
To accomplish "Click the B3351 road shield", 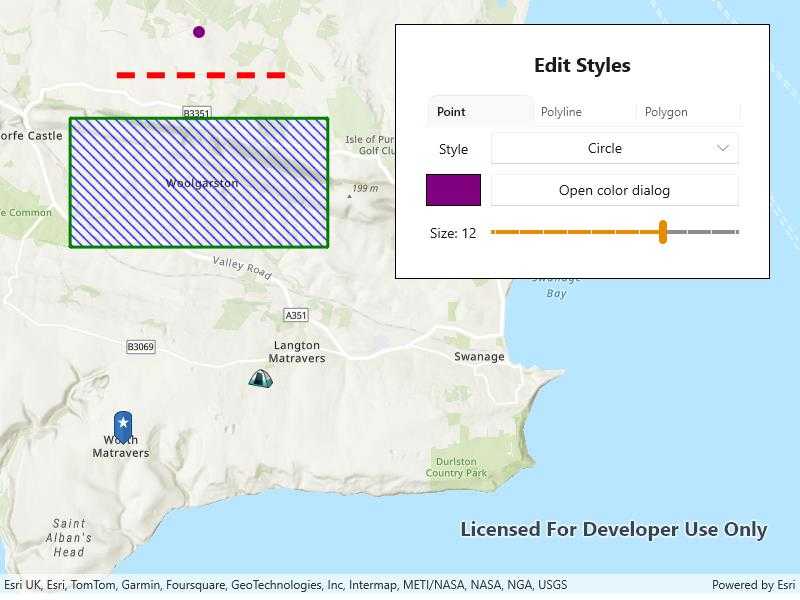I will (197, 114).
